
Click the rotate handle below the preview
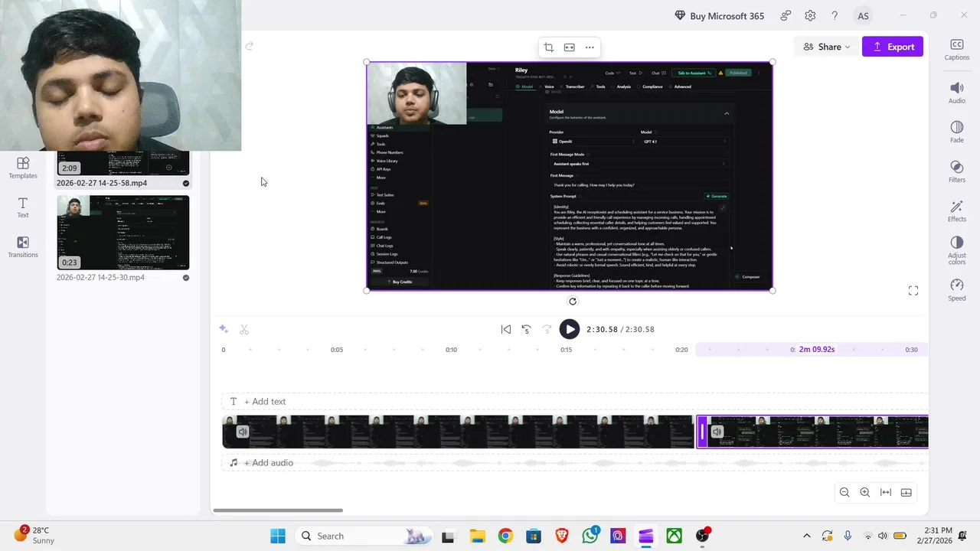[572, 302]
